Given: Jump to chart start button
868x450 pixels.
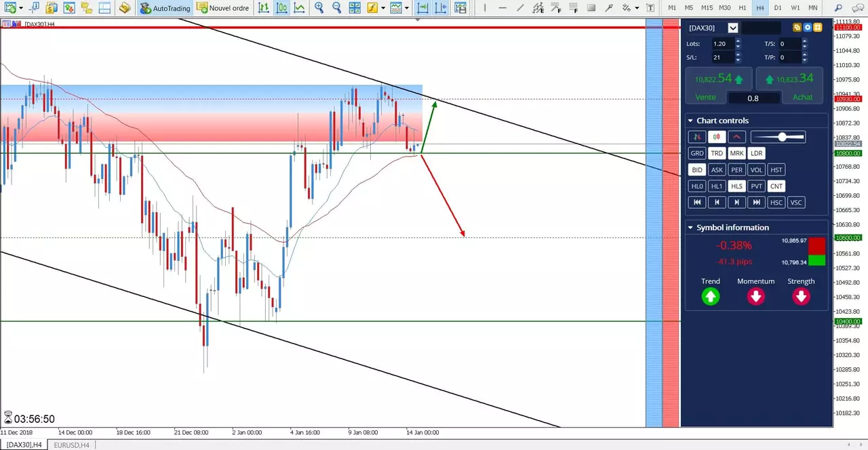Looking at the screenshot, I should point(696,202).
